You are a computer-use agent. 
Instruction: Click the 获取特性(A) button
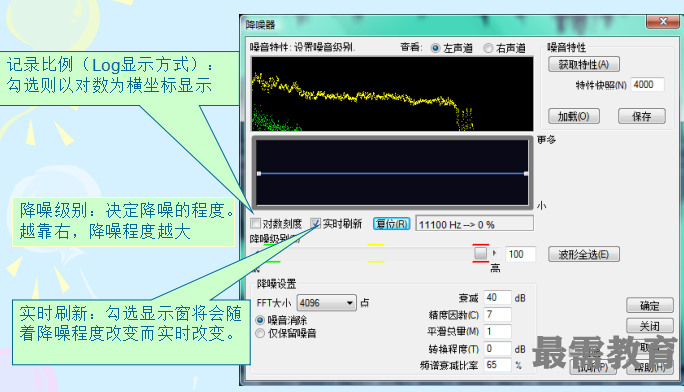click(584, 65)
